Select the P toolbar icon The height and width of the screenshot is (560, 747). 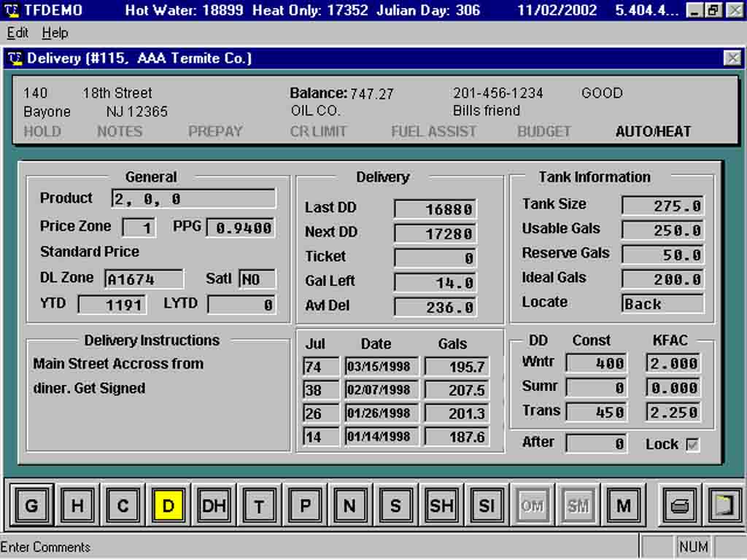coord(304,505)
